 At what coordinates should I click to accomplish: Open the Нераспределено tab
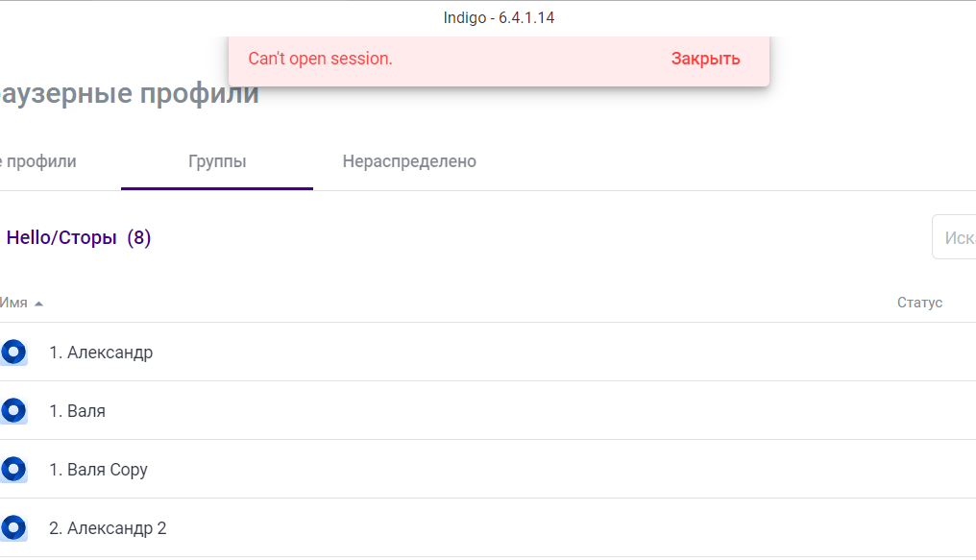pos(409,161)
